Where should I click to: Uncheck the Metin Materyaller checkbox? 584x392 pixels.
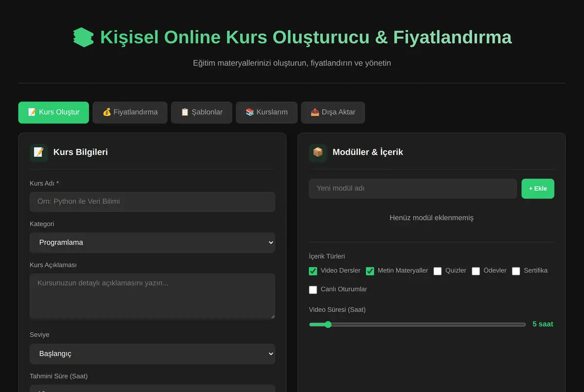[x=370, y=271]
